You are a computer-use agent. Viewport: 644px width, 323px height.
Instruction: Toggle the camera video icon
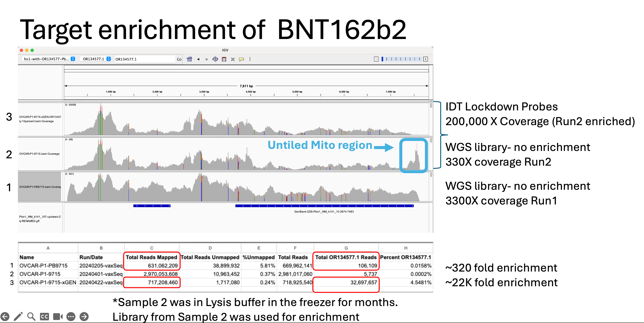[x=58, y=317]
